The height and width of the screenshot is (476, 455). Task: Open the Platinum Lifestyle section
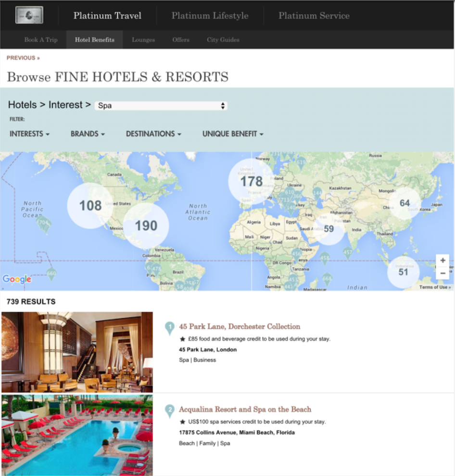click(210, 15)
